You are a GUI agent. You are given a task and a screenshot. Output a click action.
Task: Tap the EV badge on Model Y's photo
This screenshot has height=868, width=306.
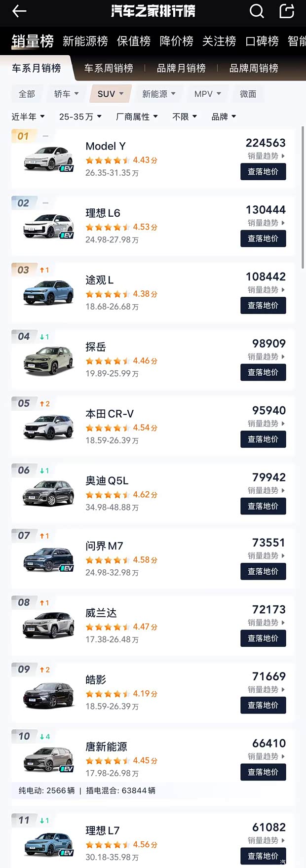click(x=67, y=168)
